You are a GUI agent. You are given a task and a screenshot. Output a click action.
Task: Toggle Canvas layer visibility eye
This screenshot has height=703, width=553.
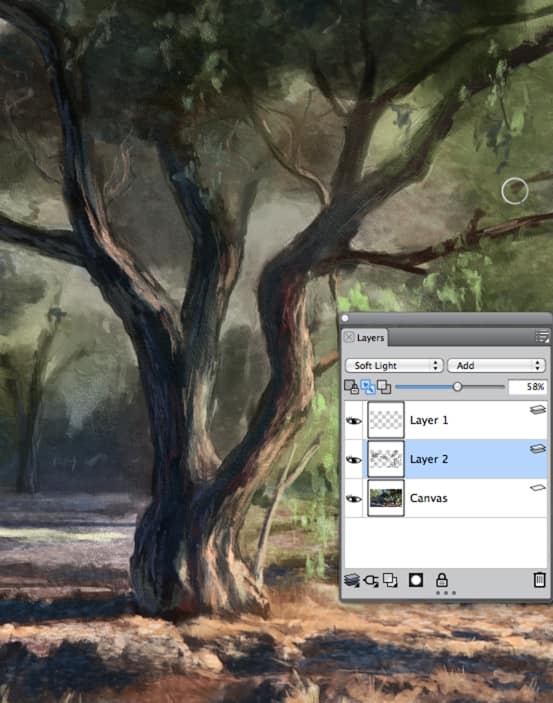[353, 499]
